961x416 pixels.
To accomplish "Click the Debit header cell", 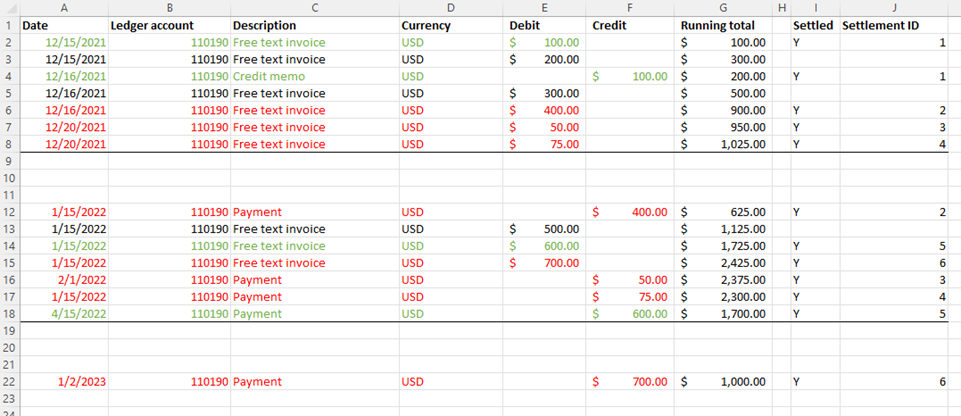I will point(544,26).
